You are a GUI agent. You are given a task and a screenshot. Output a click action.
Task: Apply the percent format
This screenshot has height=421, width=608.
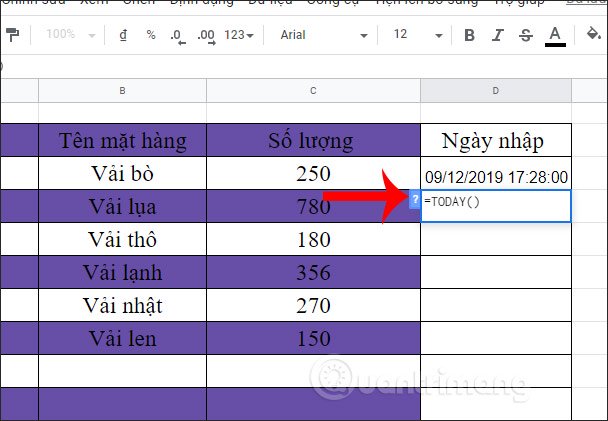pos(151,35)
